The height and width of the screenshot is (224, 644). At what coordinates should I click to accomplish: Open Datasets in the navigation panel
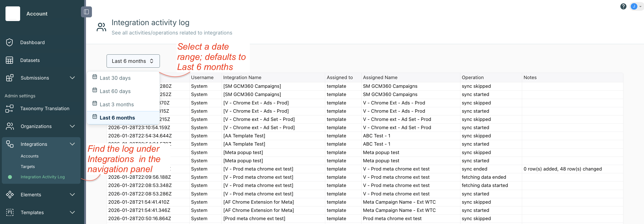point(30,60)
